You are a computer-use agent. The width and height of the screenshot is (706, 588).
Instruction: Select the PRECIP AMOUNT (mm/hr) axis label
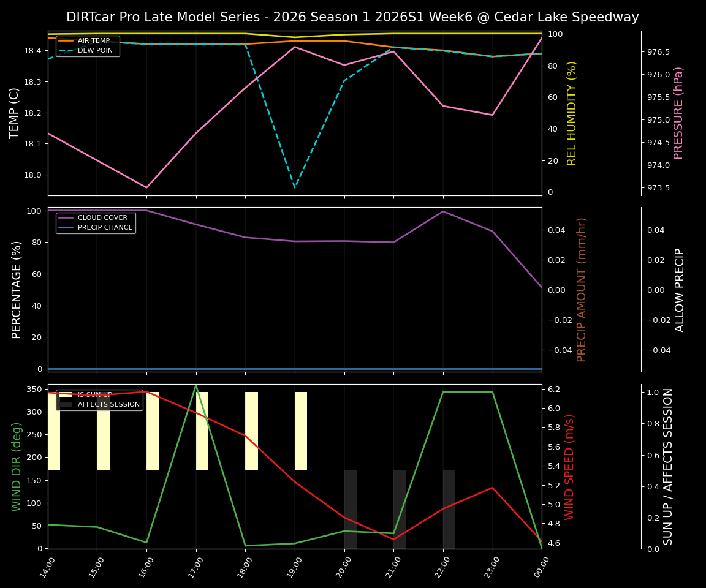point(582,290)
